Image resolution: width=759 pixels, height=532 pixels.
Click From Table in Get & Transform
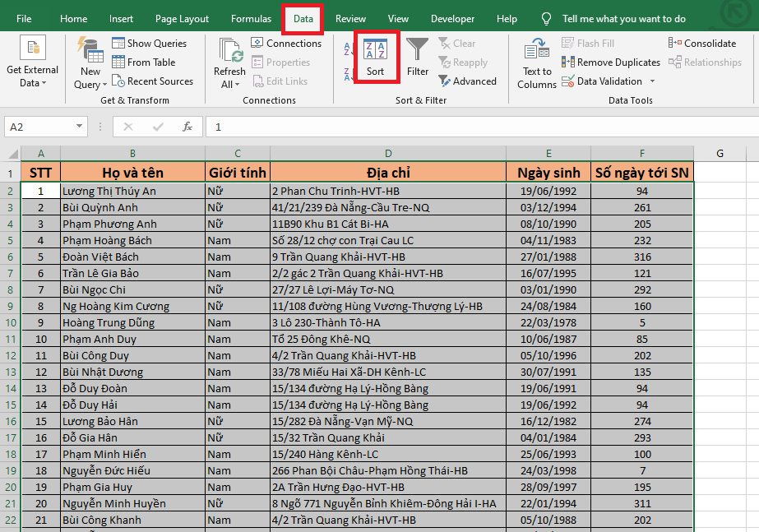(x=143, y=62)
